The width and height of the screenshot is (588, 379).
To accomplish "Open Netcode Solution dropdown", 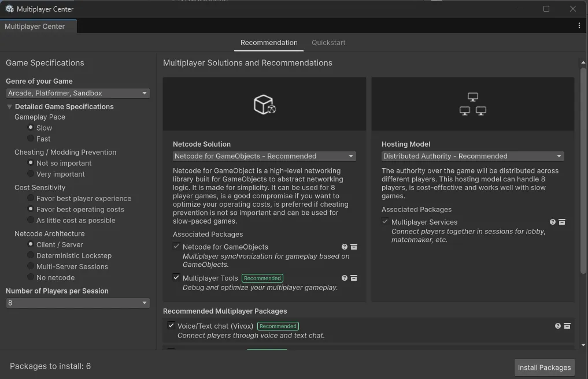I will 264,156.
